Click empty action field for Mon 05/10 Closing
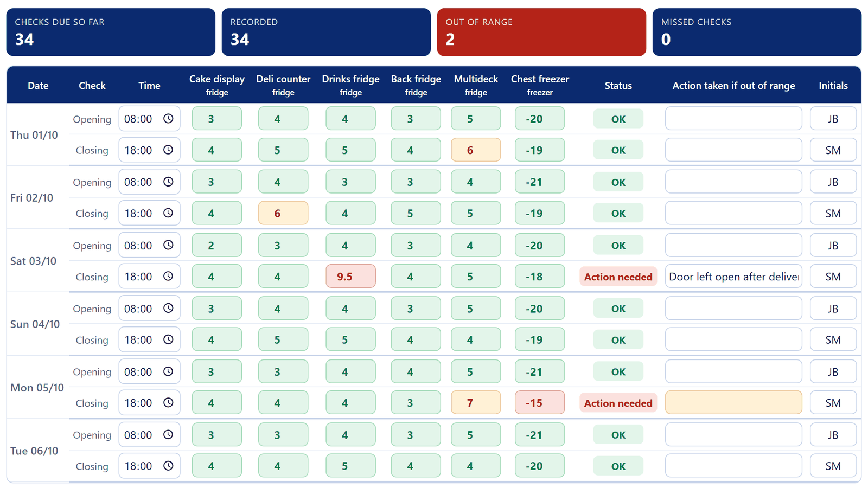Screen dimensions: 868x488 click(x=733, y=403)
